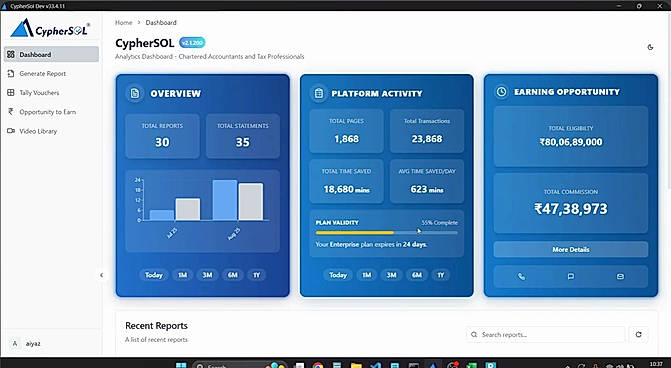Click the Platform Activity clipboard icon

(x=319, y=93)
